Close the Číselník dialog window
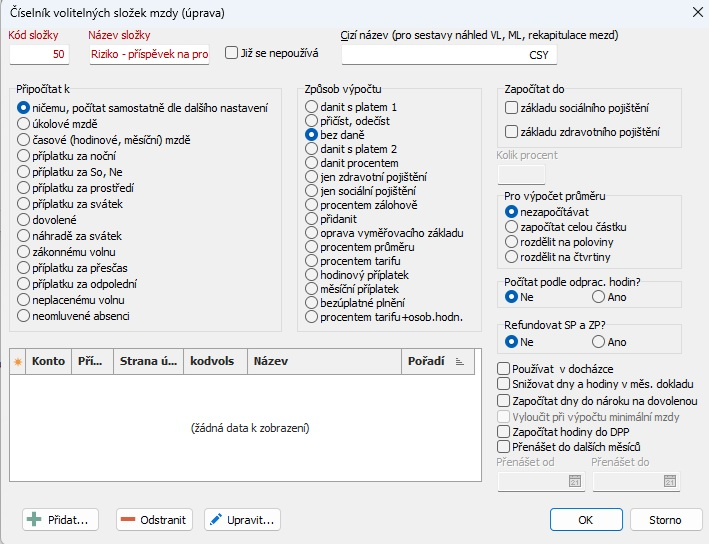The image size is (709, 544). 696,12
